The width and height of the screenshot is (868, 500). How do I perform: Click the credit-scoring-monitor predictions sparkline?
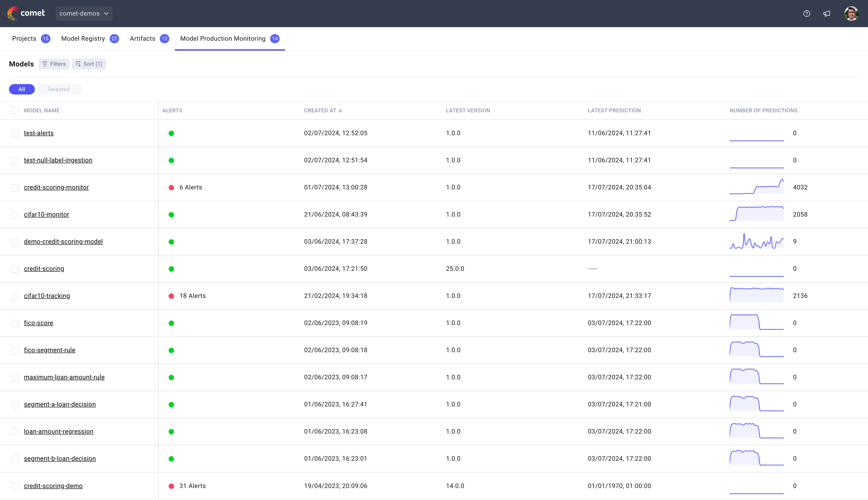[756, 187]
